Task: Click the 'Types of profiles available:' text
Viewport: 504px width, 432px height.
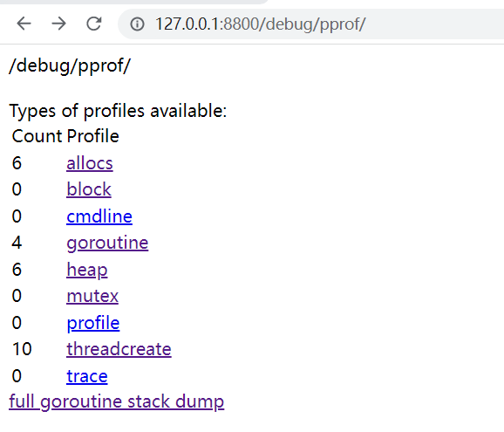Action: (x=118, y=112)
